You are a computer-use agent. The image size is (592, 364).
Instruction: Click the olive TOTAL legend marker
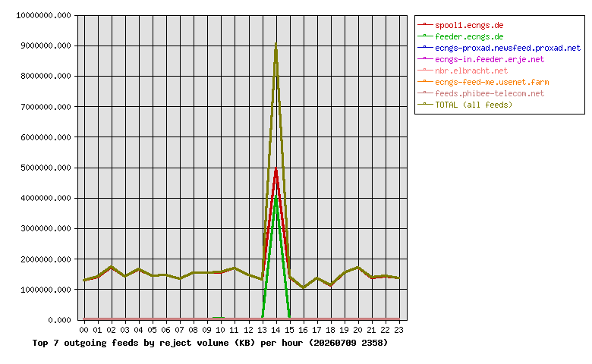pyautogui.click(x=425, y=104)
